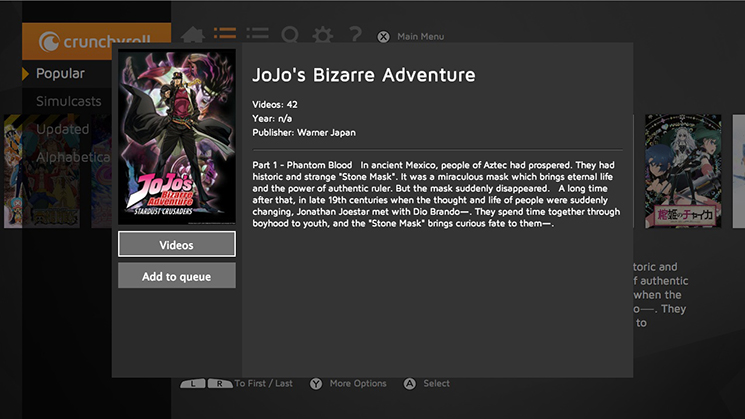Open the queue list icon
The image size is (745, 419).
[x=257, y=36]
